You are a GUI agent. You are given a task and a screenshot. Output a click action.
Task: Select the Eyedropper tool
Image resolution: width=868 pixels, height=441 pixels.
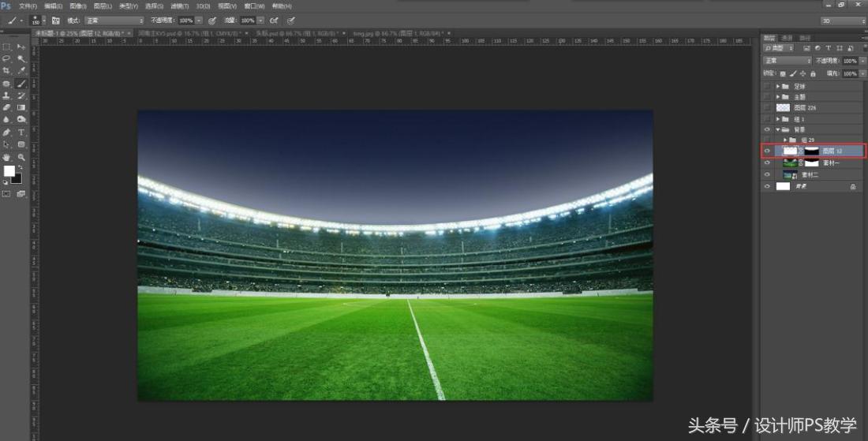click(x=21, y=71)
